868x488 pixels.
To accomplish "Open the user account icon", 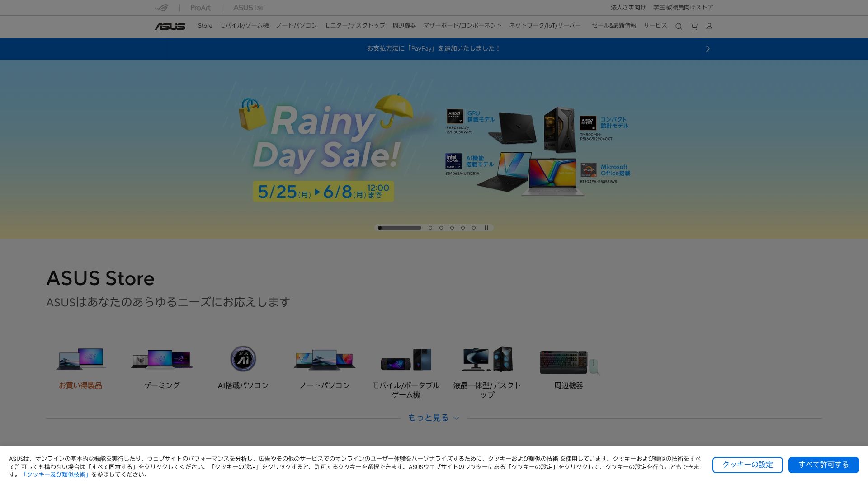I will [709, 27].
